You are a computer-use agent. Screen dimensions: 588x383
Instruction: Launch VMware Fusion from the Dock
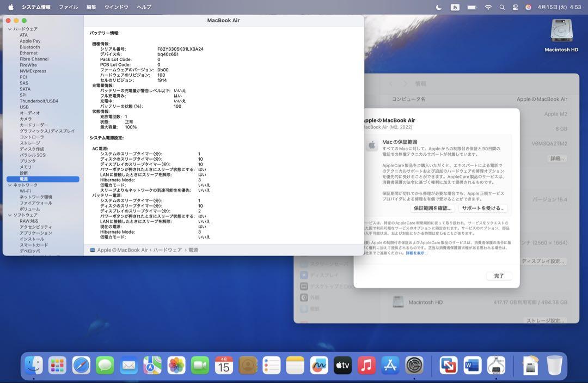click(x=449, y=365)
